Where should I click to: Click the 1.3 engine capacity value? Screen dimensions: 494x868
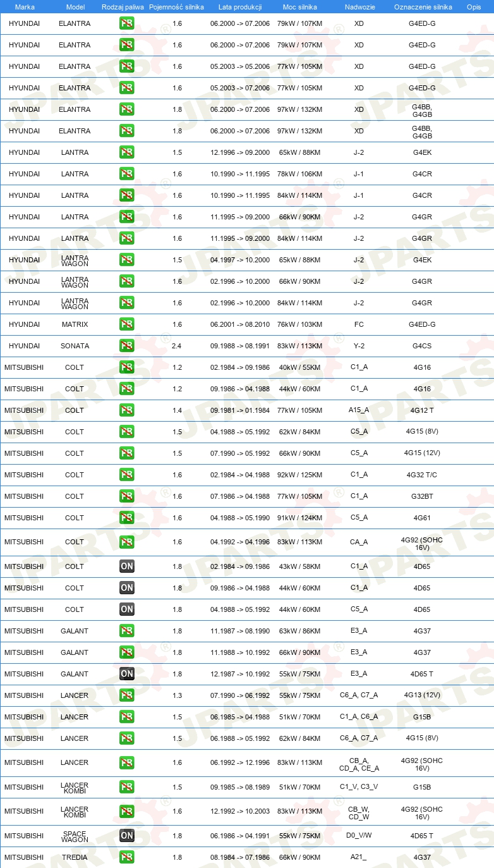[177, 695]
